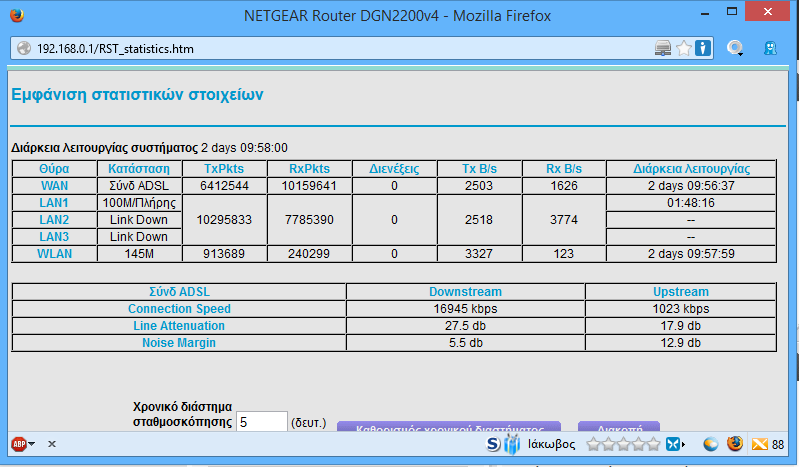This screenshot has height=467, width=799.
Task: Open the Adblock Plus ABP icon
Action: click(19, 444)
